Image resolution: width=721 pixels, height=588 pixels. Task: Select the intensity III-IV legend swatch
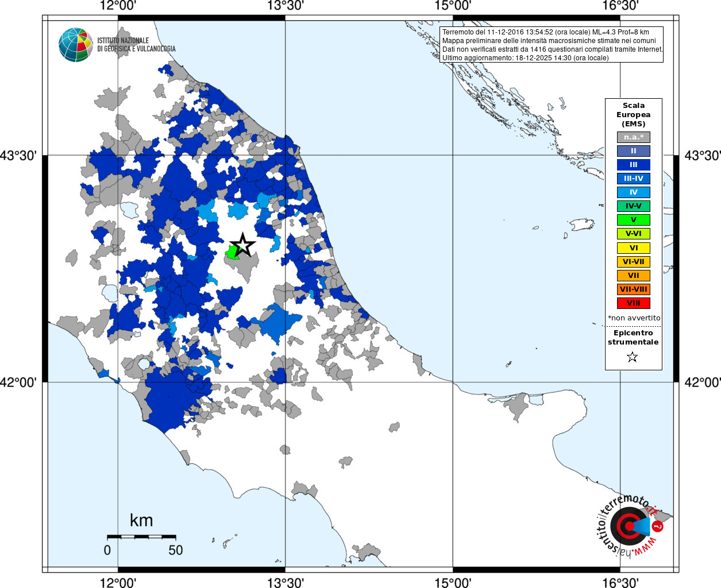pos(634,179)
